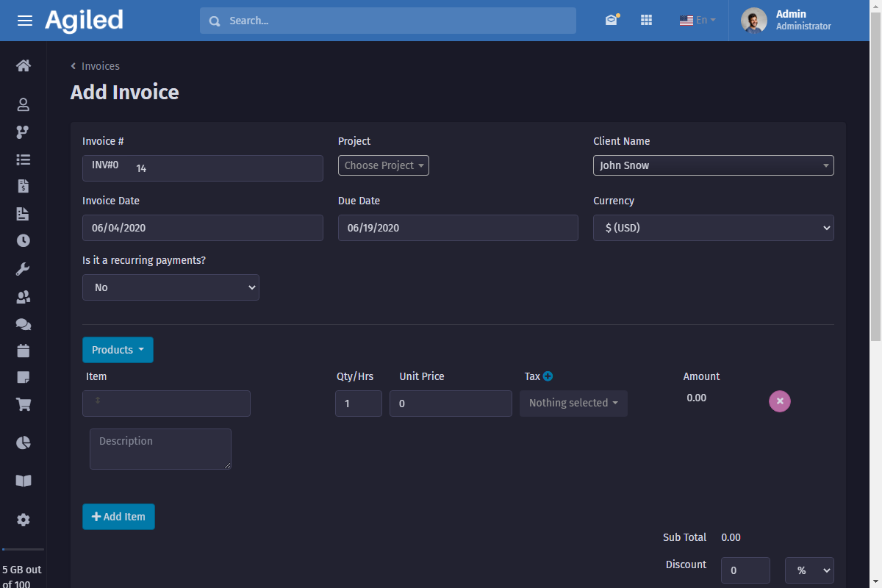The height and width of the screenshot is (588, 882).
Task: Open the mail notifications icon
Action: (612, 21)
